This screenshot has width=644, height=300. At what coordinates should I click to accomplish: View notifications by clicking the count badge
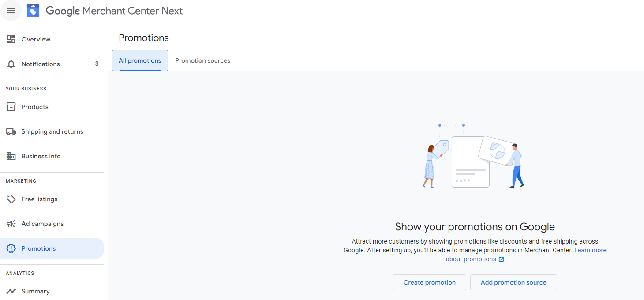coord(97,64)
